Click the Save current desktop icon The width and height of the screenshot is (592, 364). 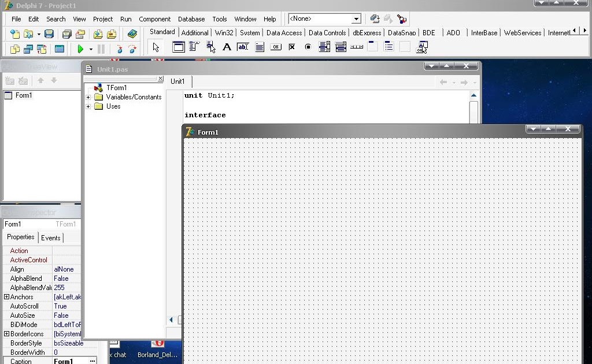(375, 18)
